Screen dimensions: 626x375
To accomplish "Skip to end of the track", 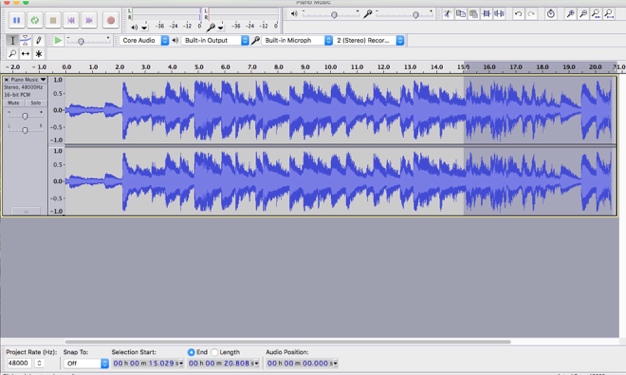I will click(89, 20).
